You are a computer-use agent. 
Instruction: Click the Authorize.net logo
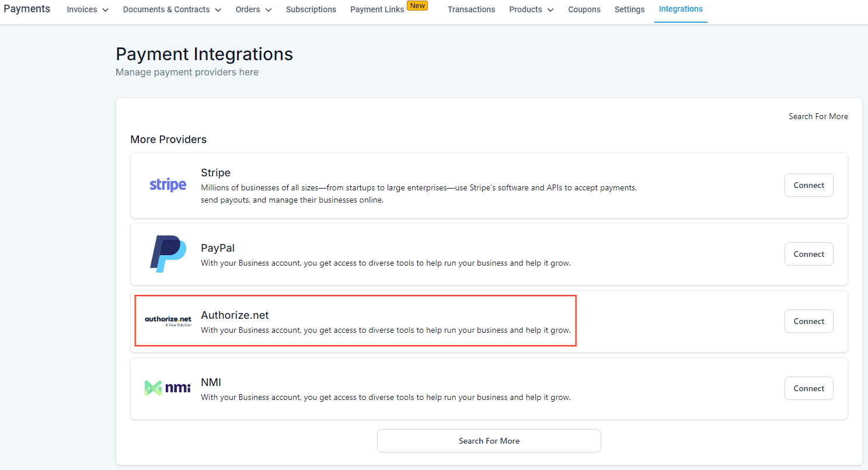point(168,321)
